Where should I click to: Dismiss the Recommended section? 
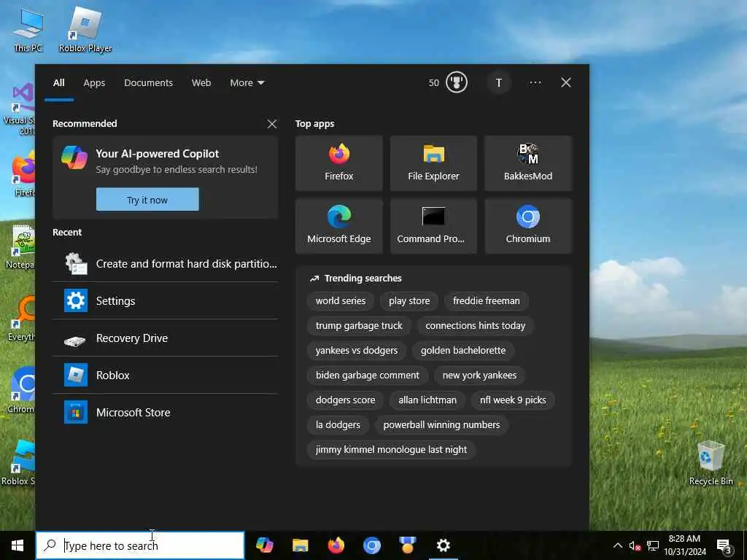(x=272, y=124)
